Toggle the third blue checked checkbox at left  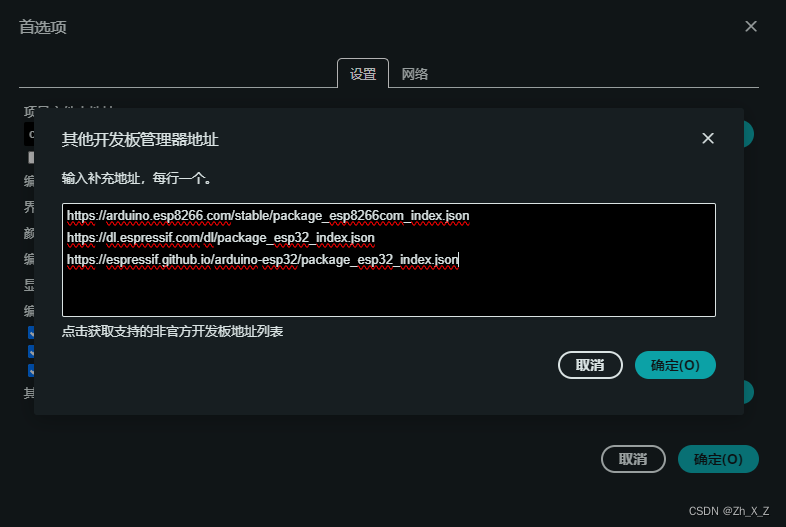(x=31, y=371)
